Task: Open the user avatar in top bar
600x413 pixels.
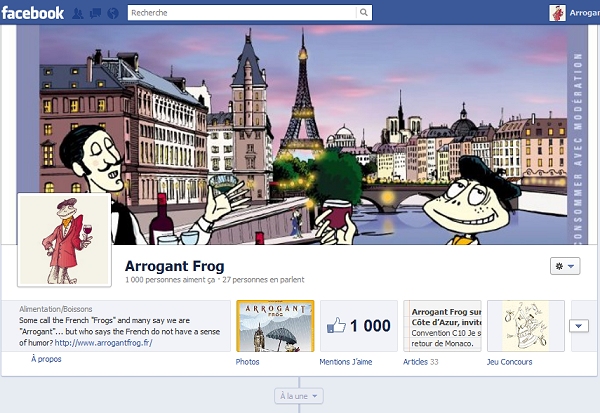Action: click(557, 13)
